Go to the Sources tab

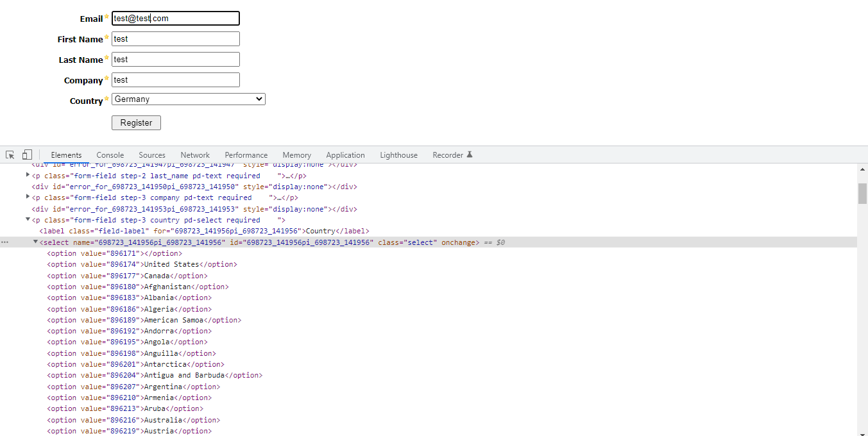[152, 155]
